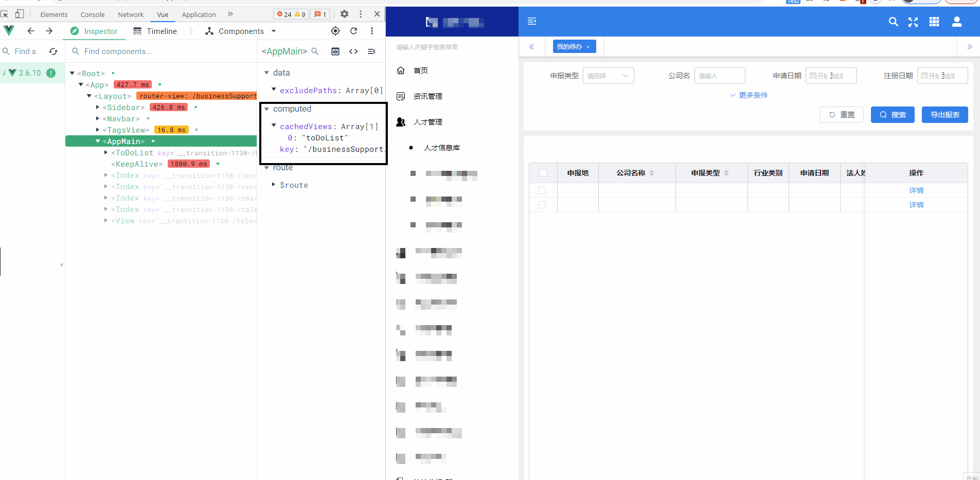Open the 申报类型 select dropdown
This screenshot has width=980, height=480.
pyautogui.click(x=608, y=76)
